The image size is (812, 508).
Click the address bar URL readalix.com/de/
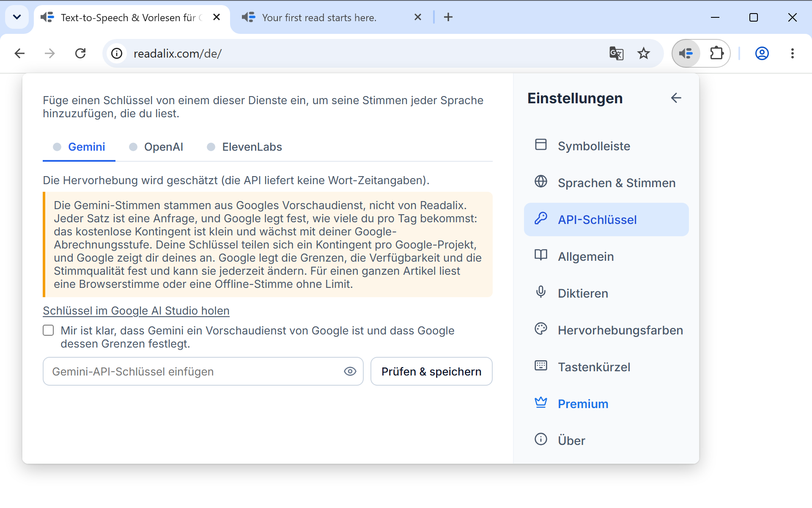[178, 54]
